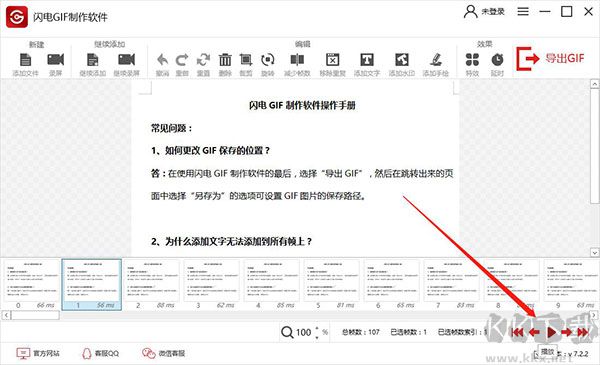Select frame 0 thumbnail (66 ms)
Viewport: 600px width, 365px height.
pos(31,284)
